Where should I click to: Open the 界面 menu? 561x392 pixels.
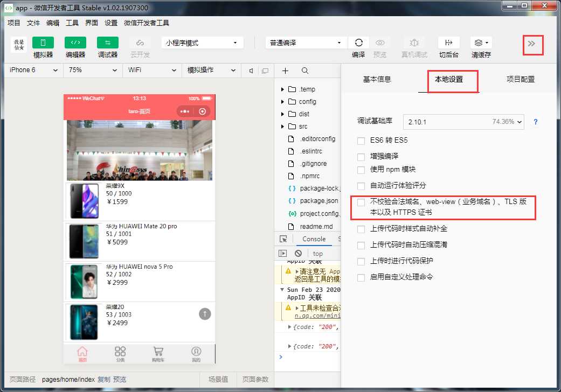point(91,23)
